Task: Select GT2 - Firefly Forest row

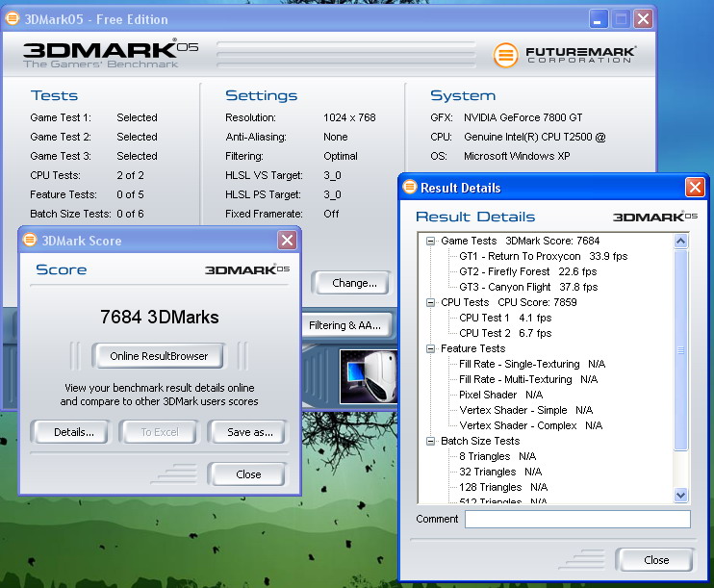Action: (527, 272)
